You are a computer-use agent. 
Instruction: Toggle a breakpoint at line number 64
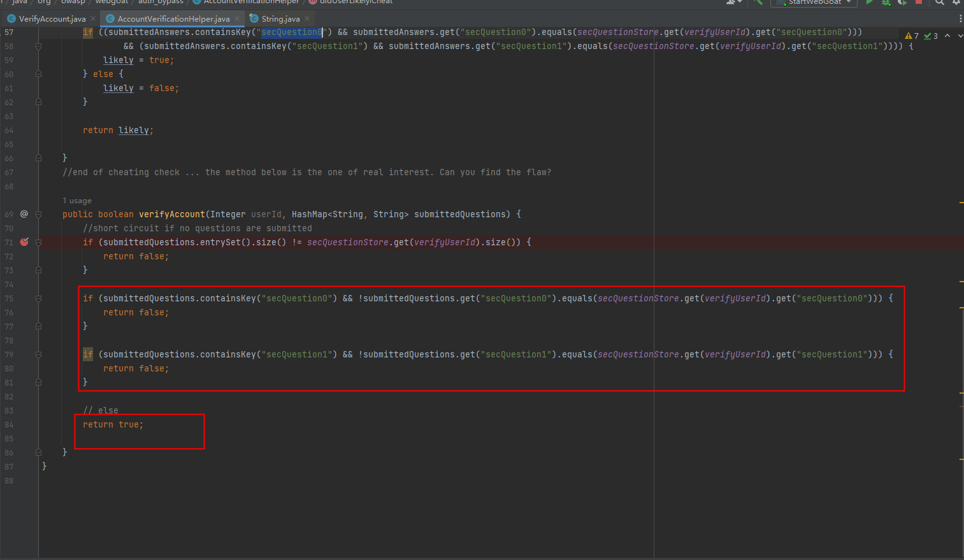(x=9, y=130)
